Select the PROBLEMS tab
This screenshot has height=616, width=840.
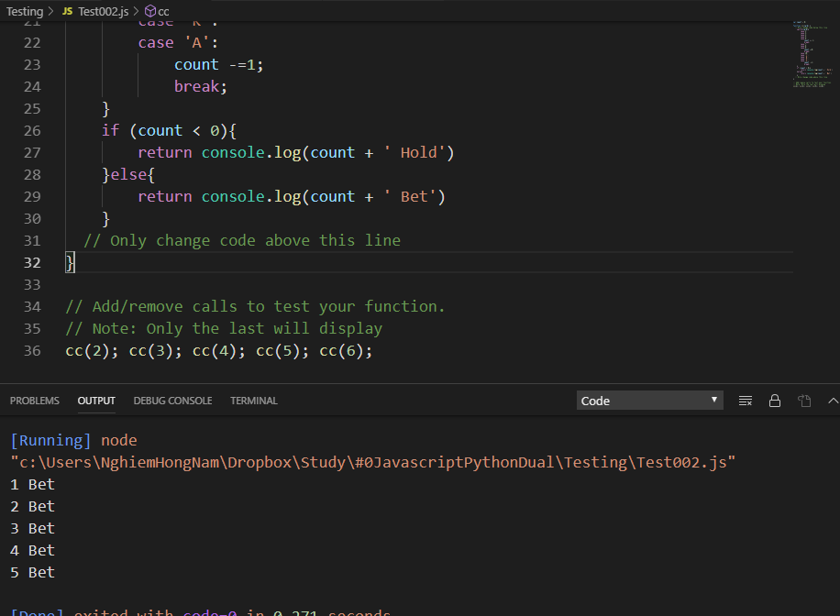pyautogui.click(x=34, y=401)
